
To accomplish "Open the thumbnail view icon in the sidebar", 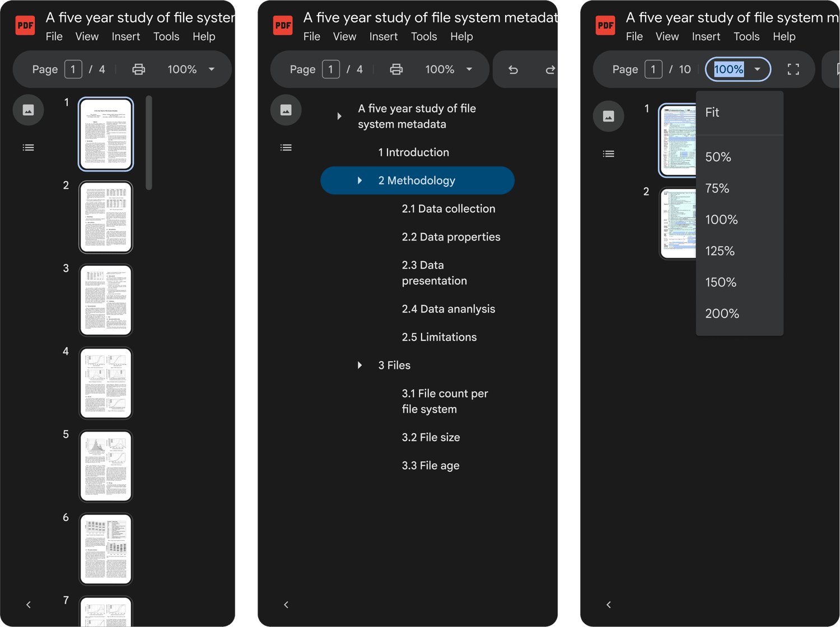I will 28,110.
